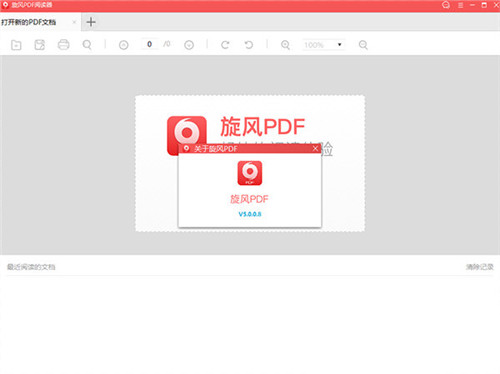Add a new tab with plus button

click(91, 22)
